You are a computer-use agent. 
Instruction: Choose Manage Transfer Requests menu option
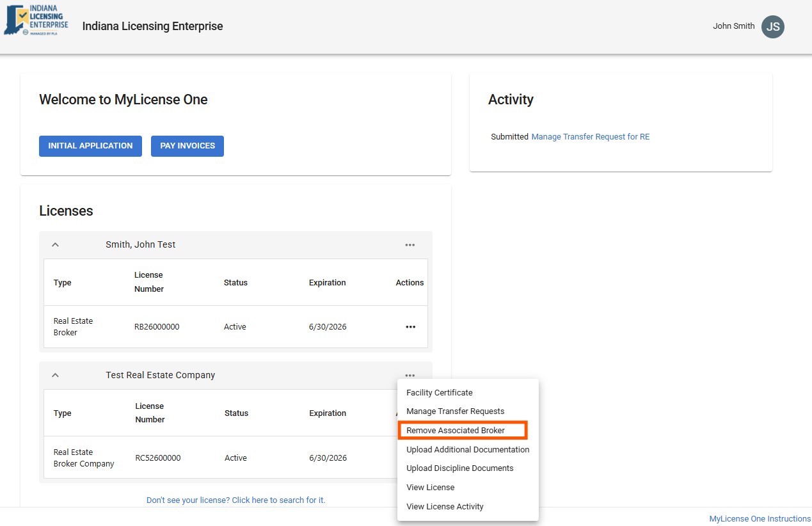coord(455,411)
